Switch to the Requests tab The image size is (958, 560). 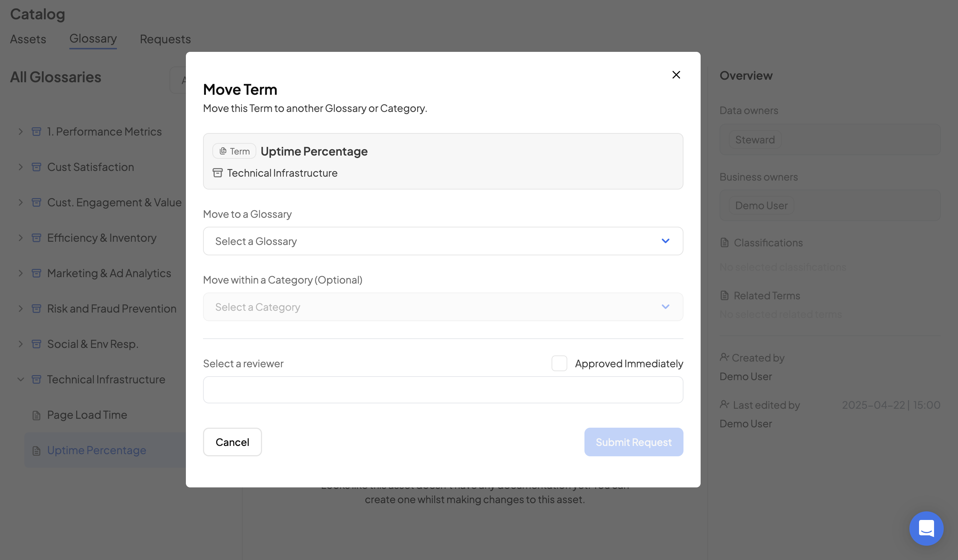[165, 39]
